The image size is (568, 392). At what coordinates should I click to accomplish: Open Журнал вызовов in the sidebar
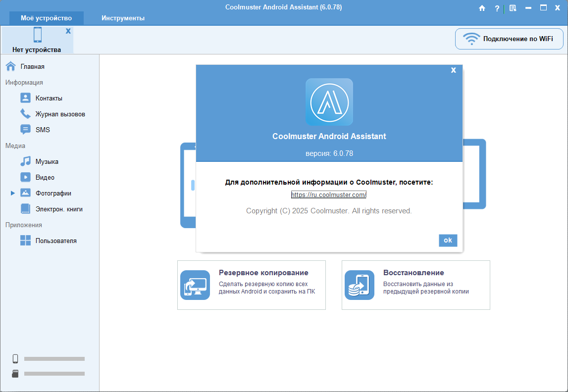tap(60, 114)
